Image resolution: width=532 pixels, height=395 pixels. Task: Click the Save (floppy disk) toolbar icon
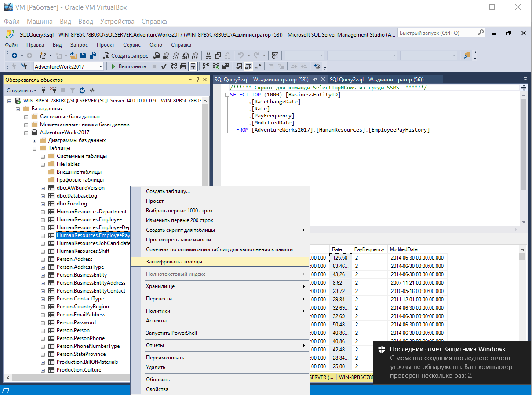(x=83, y=55)
